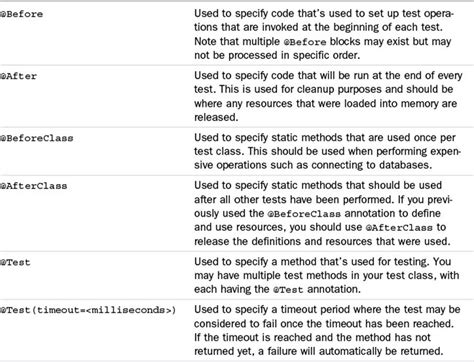Click the 'connecting to databases' phrase

(372, 165)
